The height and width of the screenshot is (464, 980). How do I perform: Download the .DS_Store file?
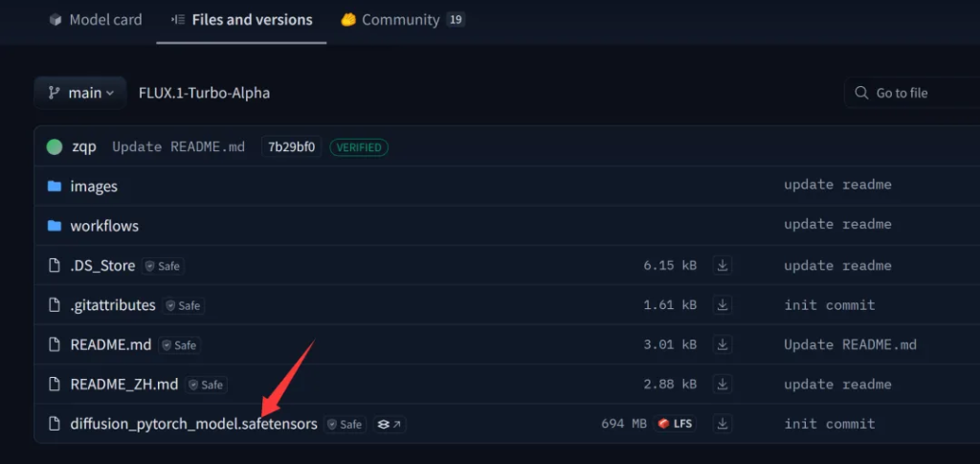pos(723,265)
